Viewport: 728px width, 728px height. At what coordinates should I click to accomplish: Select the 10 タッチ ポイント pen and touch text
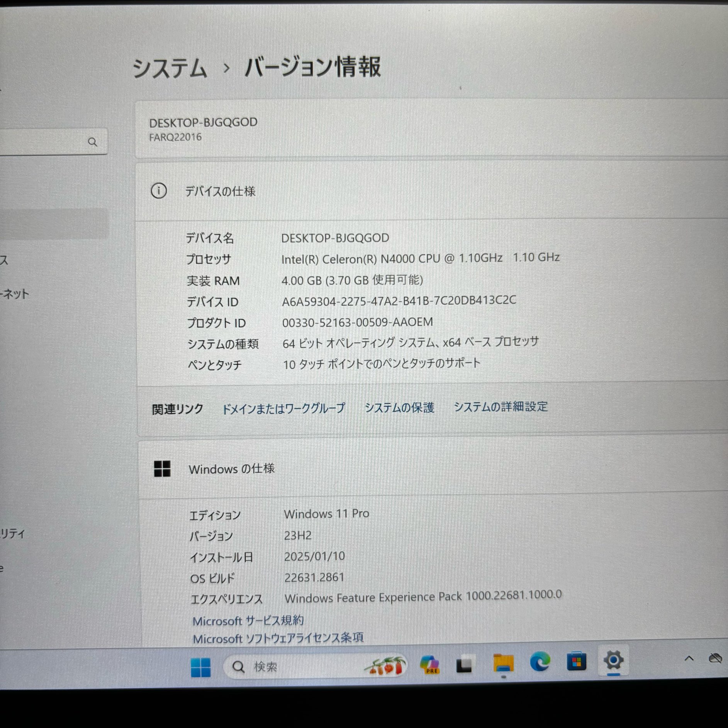tap(382, 364)
